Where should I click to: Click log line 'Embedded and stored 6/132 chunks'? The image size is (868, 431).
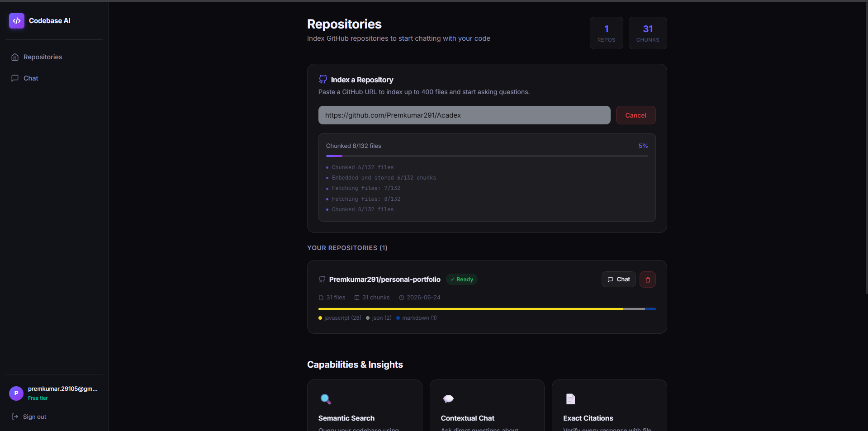384,178
